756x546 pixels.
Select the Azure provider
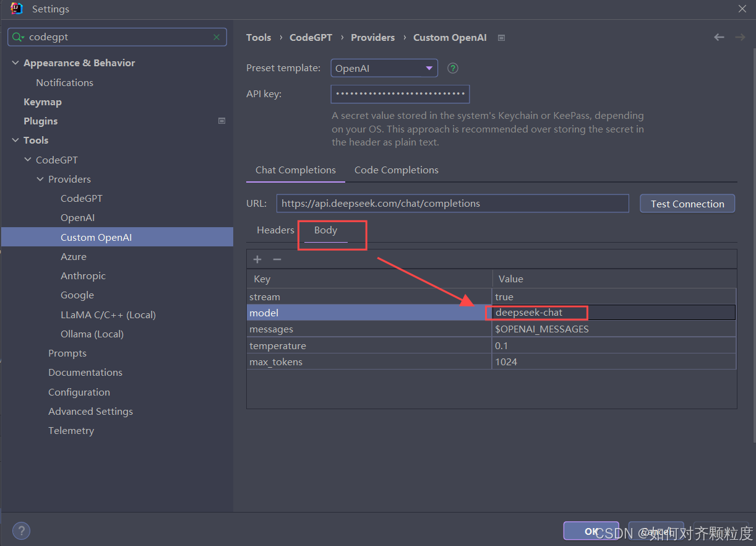click(73, 256)
